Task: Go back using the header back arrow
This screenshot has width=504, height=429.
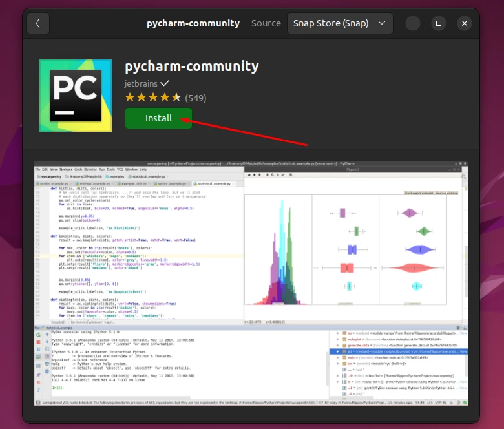Action: (38, 23)
